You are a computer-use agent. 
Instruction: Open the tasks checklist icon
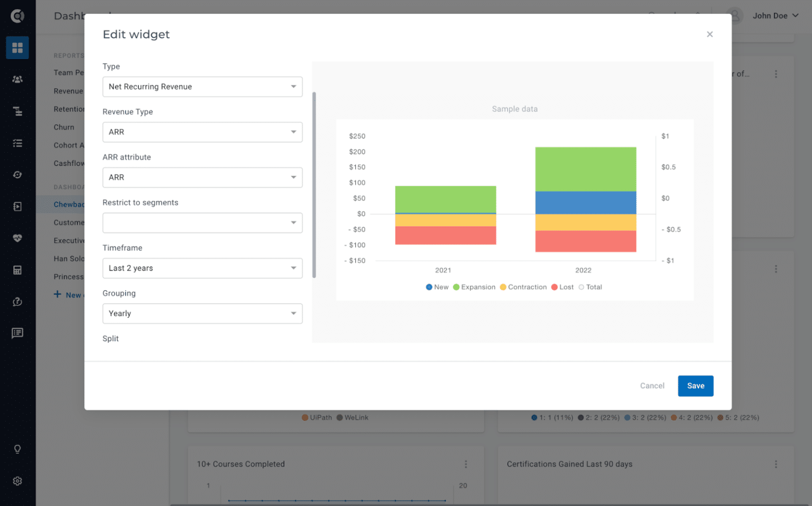tap(17, 143)
